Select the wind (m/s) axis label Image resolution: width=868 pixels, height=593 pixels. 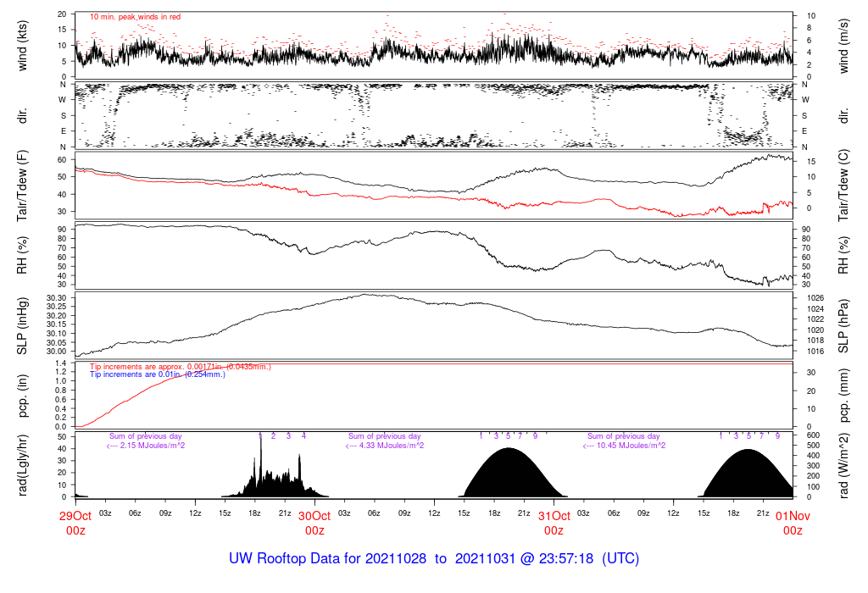point(844,46)
